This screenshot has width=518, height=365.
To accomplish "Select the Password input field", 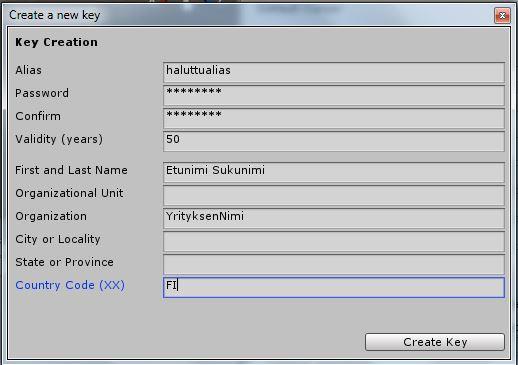I will tap(334, 95).
